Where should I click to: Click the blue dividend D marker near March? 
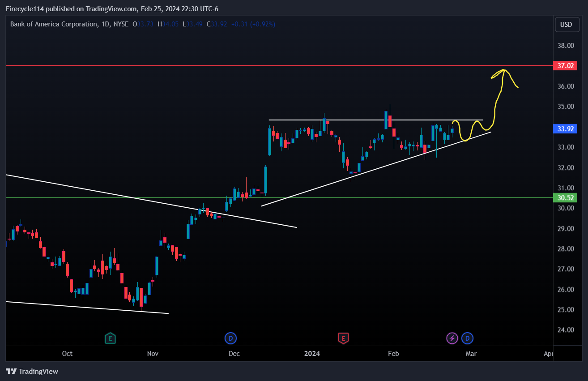pos(468,338)
